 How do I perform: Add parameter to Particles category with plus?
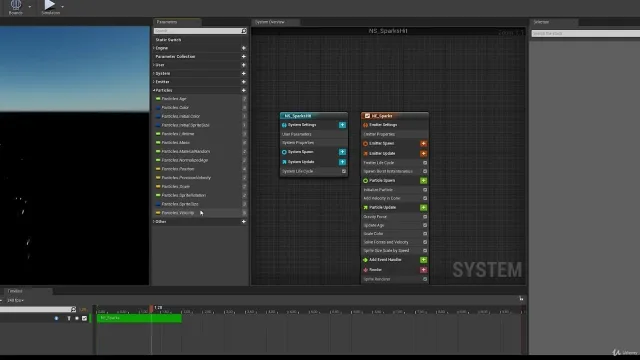244,90
